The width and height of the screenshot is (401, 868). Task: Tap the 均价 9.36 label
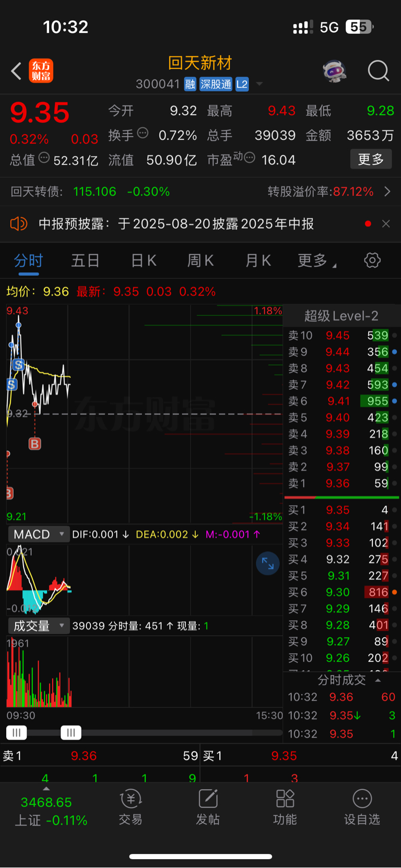[x=38, y=291]
